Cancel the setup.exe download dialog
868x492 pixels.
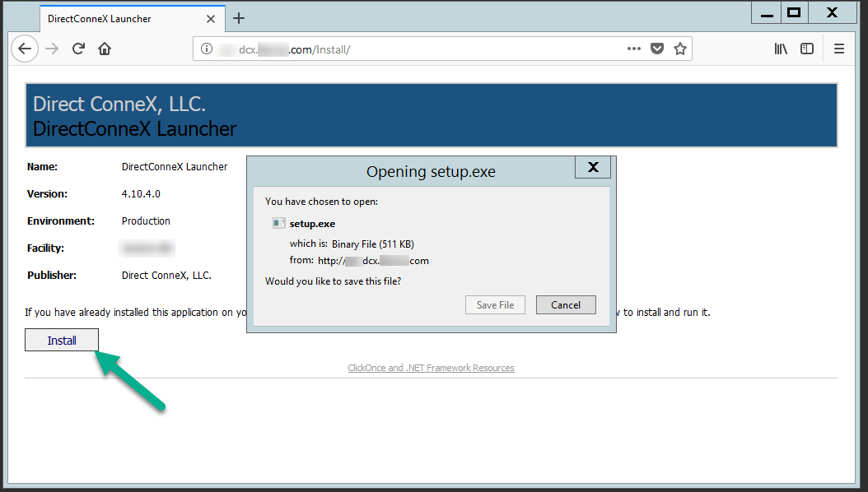coord(566,304)
